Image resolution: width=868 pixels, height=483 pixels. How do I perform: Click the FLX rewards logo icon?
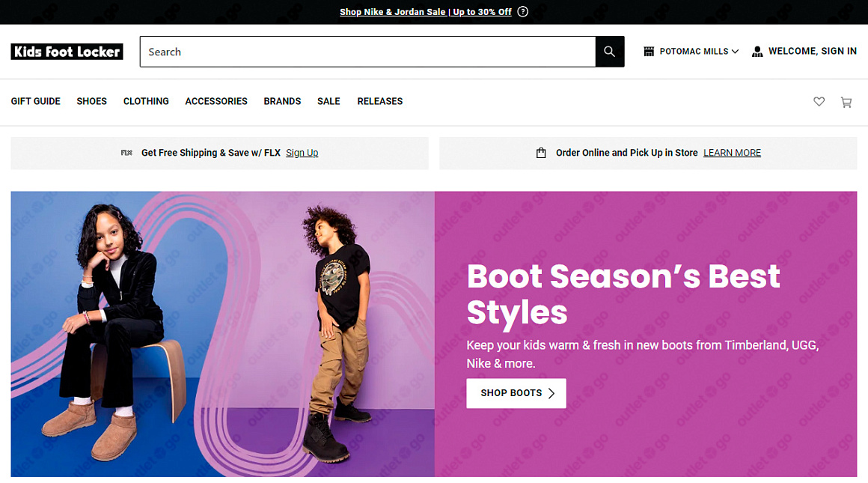point(126,153)
